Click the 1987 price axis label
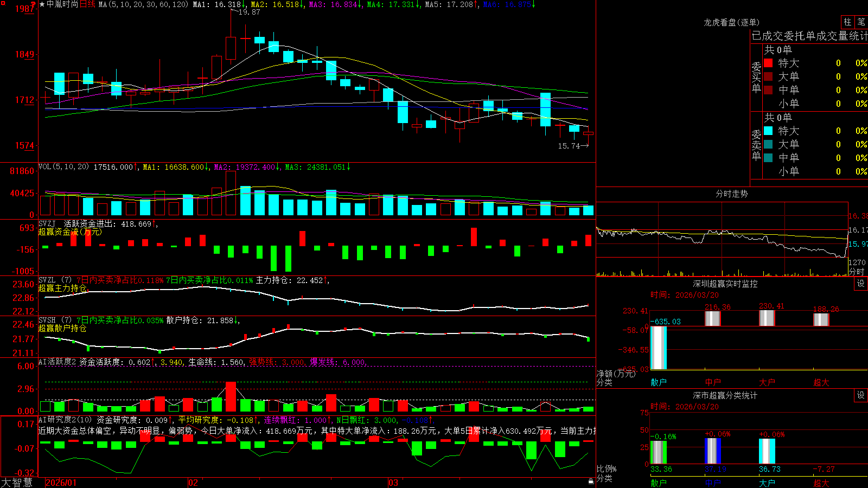 [25, 9]
